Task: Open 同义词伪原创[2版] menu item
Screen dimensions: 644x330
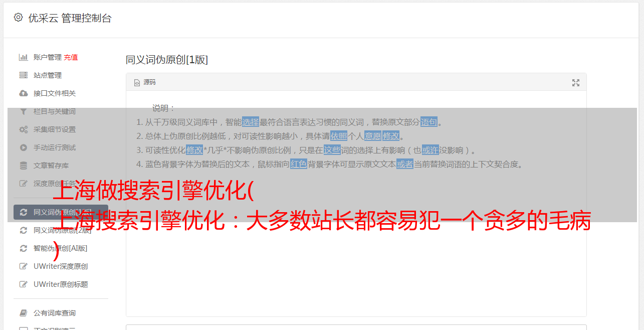Action: pyautogui.click(x=63, y=230)
